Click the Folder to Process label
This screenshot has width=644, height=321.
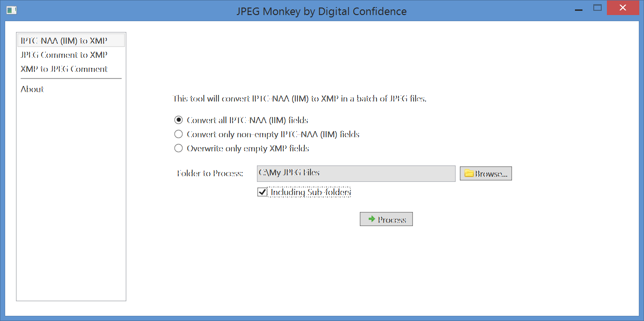[210, 173]
